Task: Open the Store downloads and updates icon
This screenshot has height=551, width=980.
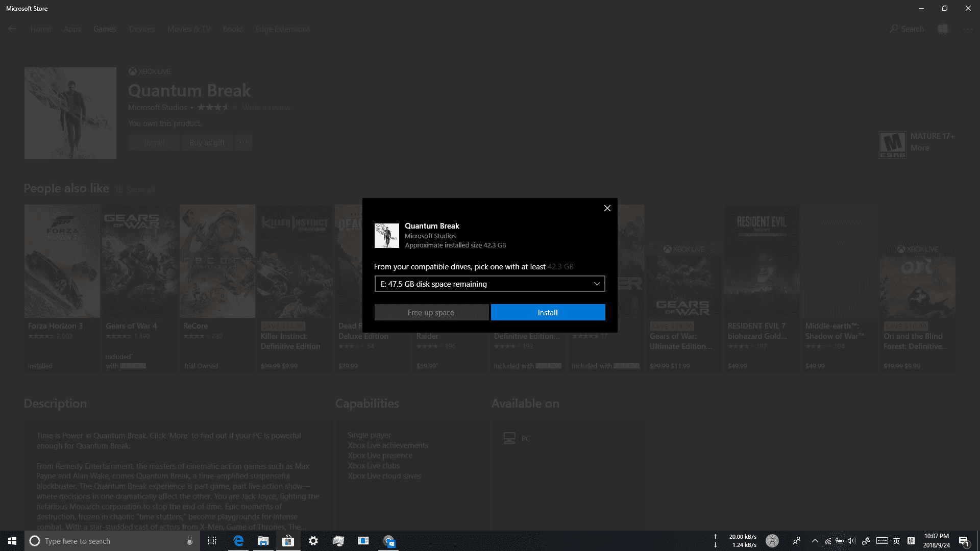Action: tap(943, 29)
